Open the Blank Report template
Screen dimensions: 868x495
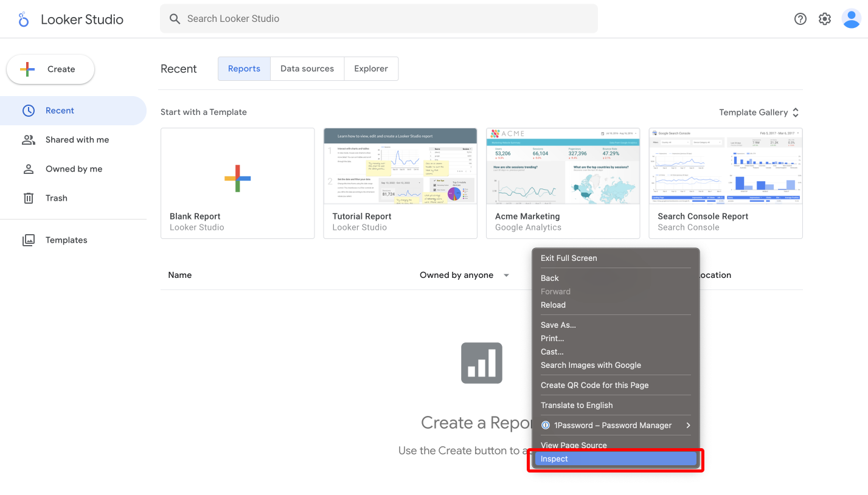point(237,183)
